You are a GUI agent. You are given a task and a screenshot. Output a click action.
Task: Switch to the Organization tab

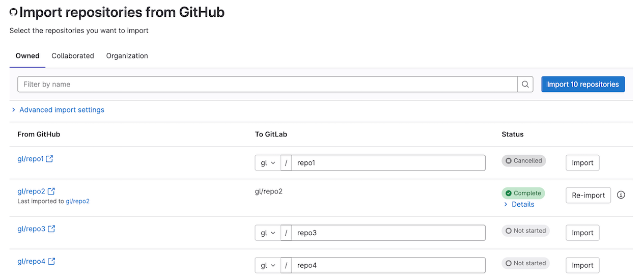(127, 56)
